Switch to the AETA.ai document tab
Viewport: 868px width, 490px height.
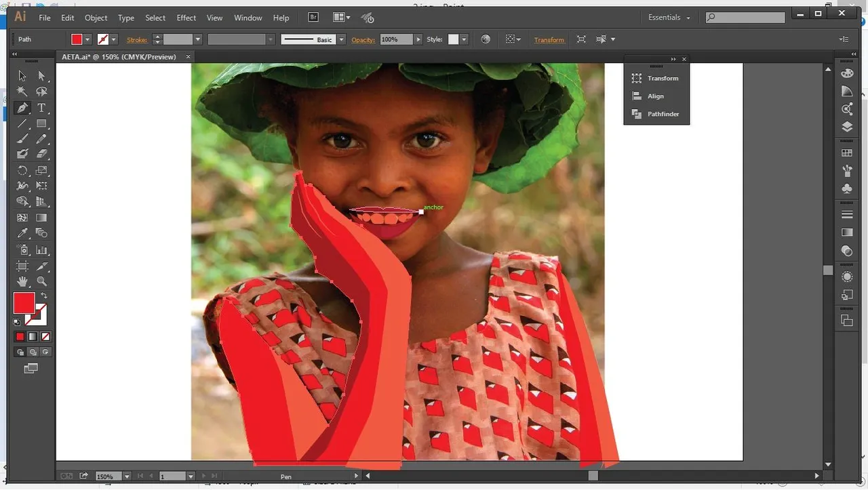pos(119,57)
